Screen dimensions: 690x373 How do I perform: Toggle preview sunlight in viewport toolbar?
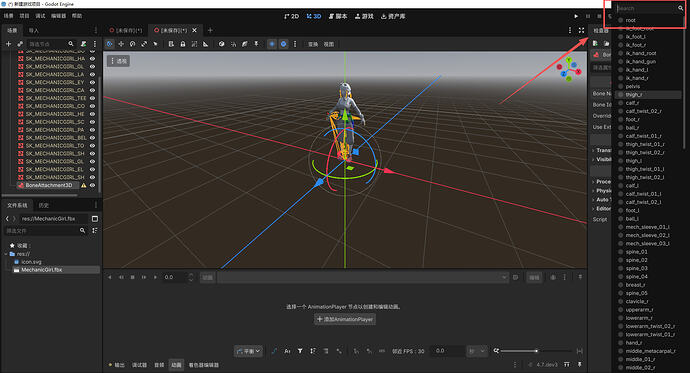coord(272,44)
